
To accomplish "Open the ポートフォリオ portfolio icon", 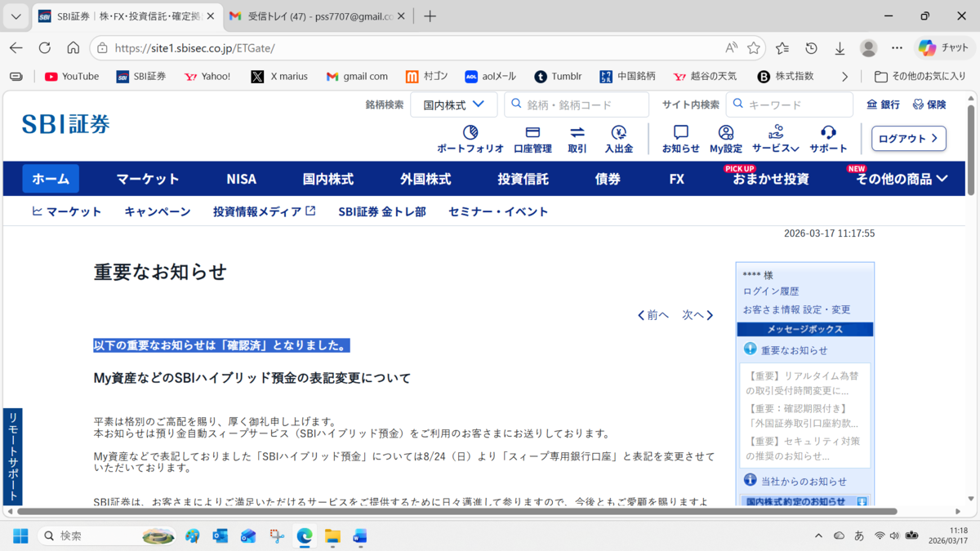I will tap(470, 140).
